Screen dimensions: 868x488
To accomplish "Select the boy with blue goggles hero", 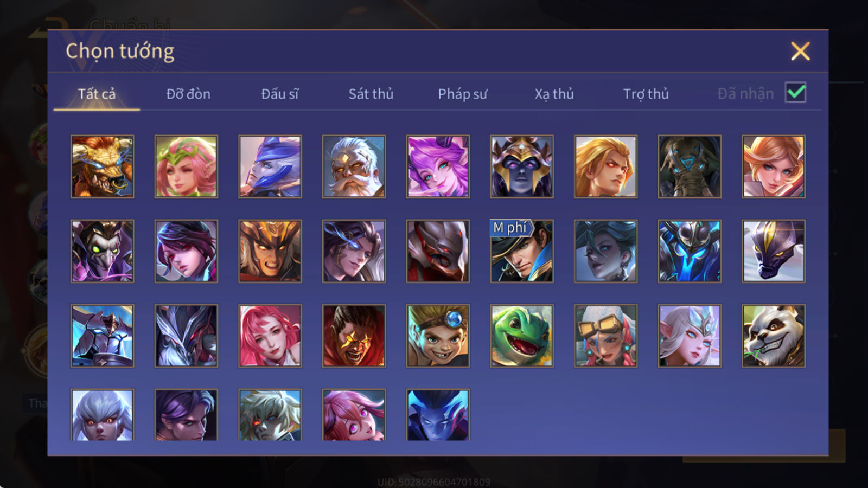I will pos(438,336).
